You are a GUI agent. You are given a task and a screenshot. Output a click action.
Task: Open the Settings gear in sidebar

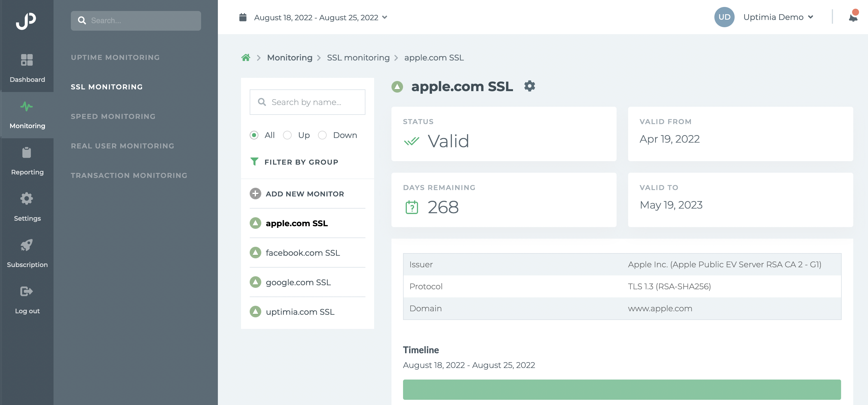[27, 198]
